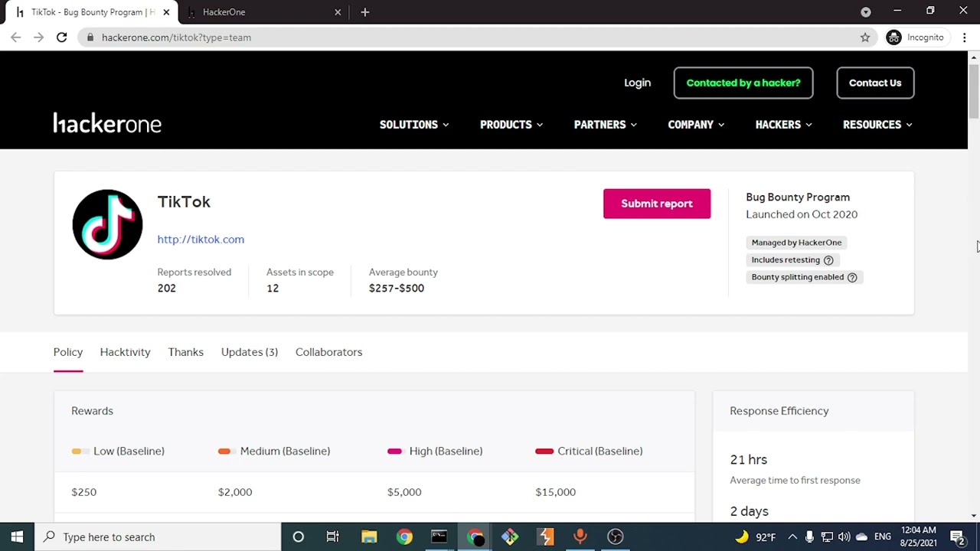The height and width of the screenshot is (551, 980).
Task: Close the HackerOne tab
Action: click(x=338, y=12)
